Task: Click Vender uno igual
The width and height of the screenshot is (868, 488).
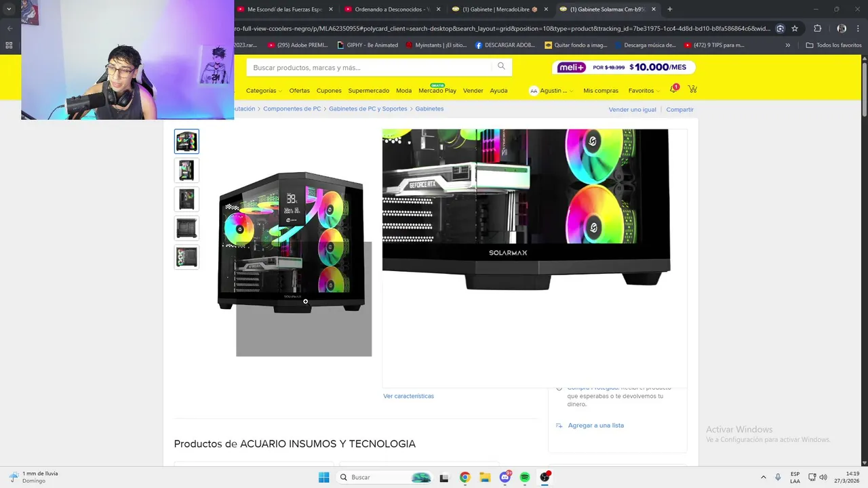Action: [632, 109]
